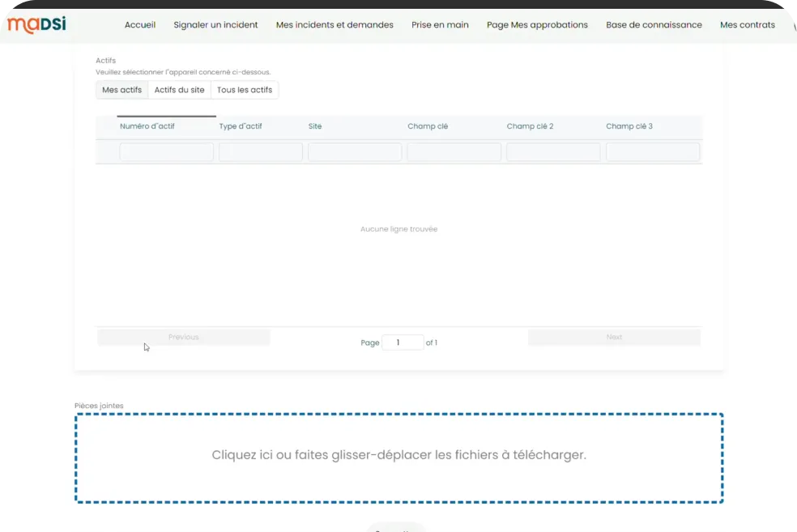Image resolution: width=797 pixels, height=532 pixels.
Task: Click the page number input box
Action: [403, 343]
